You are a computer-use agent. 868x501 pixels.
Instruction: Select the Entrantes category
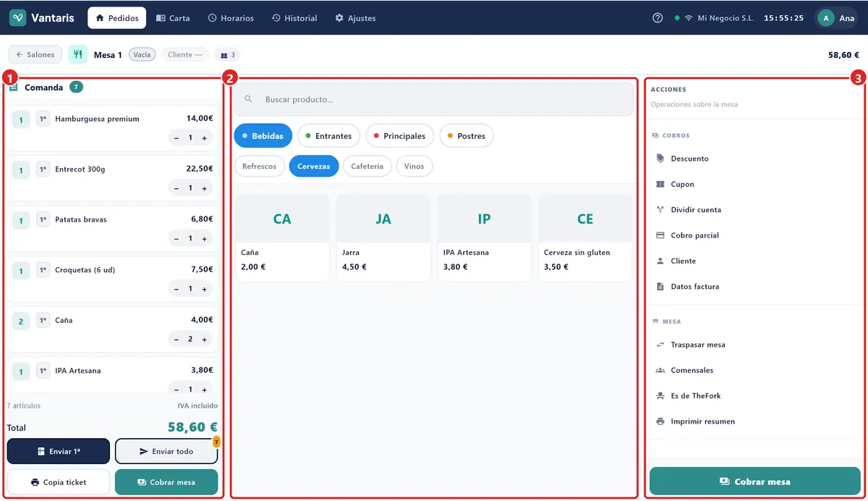click(328, 135)
